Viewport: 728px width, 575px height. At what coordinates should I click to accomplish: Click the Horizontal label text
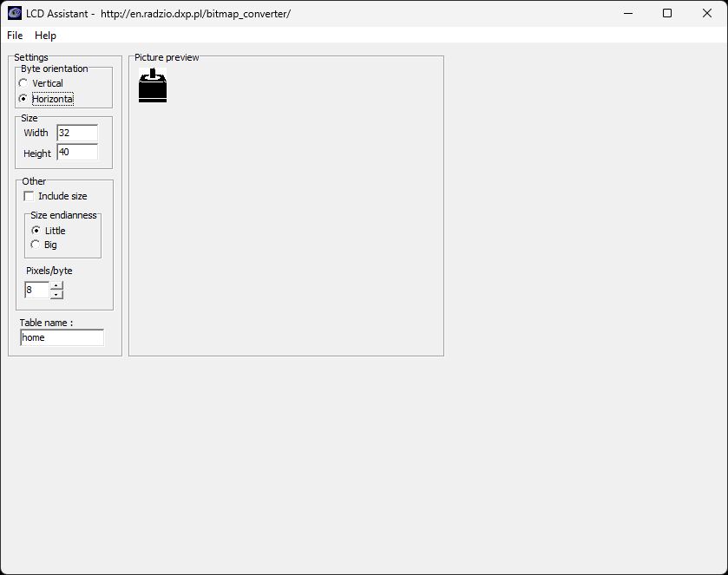tap(52, 99)
